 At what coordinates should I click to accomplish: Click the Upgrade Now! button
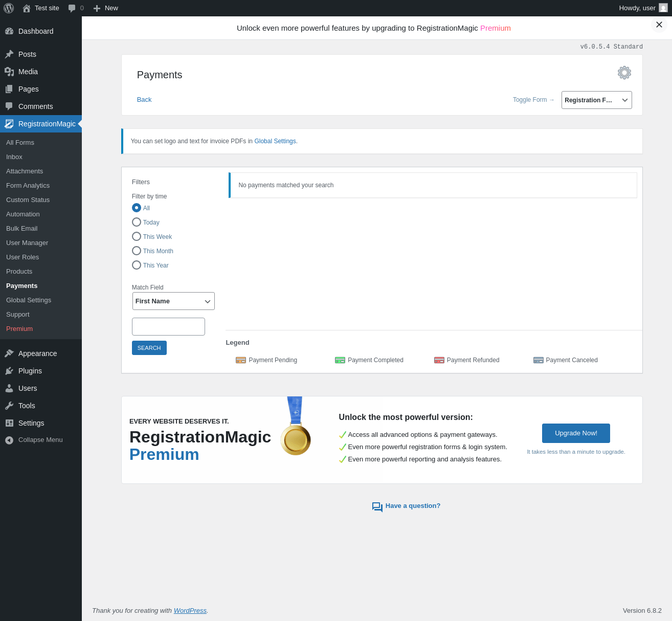click(x=576, y=433)
